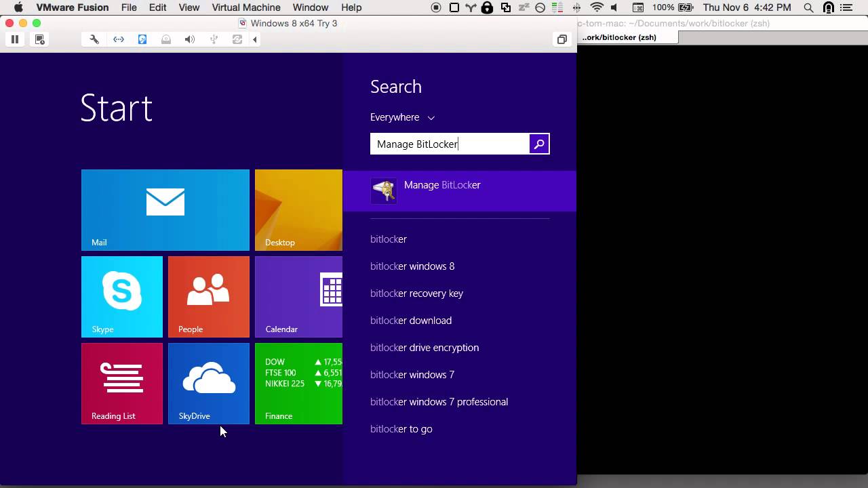Open the Manage BitLocker result
The image size is (868, 488).
(x=460, y=191)
